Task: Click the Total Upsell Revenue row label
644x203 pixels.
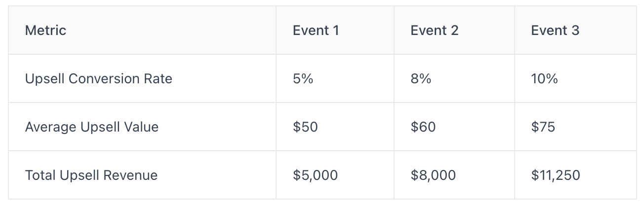Action: 91,175
